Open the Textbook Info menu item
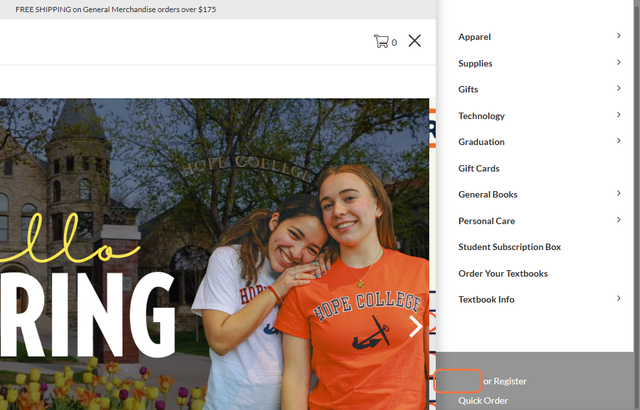Viewport: 640px width, 410px height. [486, 299]
